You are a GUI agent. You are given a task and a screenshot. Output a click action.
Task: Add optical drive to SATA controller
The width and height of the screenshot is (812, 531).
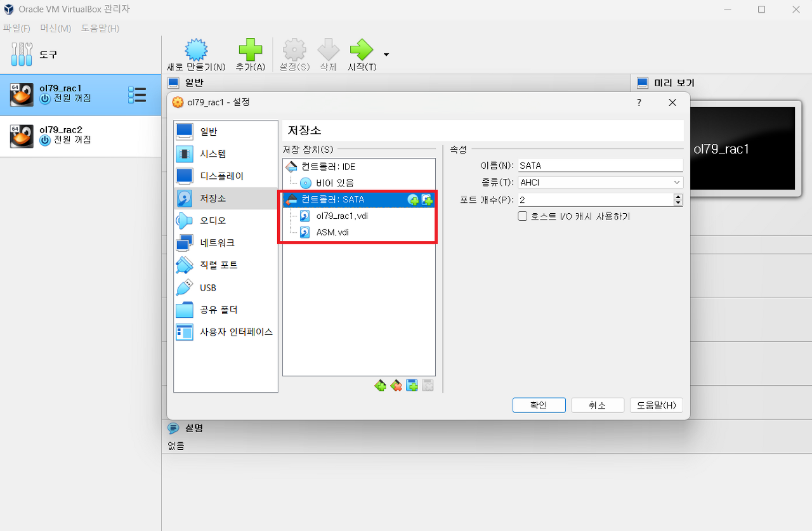point(413,200)
